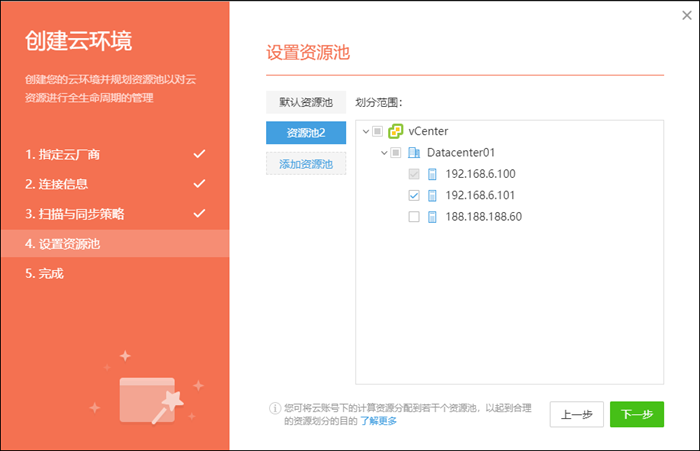This screenshot has height=451, width=700.
Task: Collapse the vCenter tree node
Action: click(364, 131)
